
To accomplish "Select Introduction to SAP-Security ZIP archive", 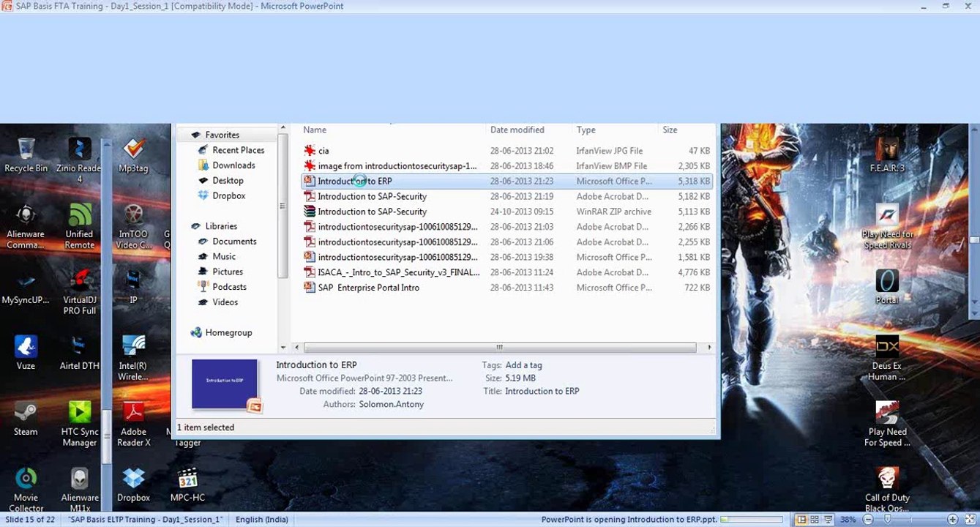I will point(506,212).
